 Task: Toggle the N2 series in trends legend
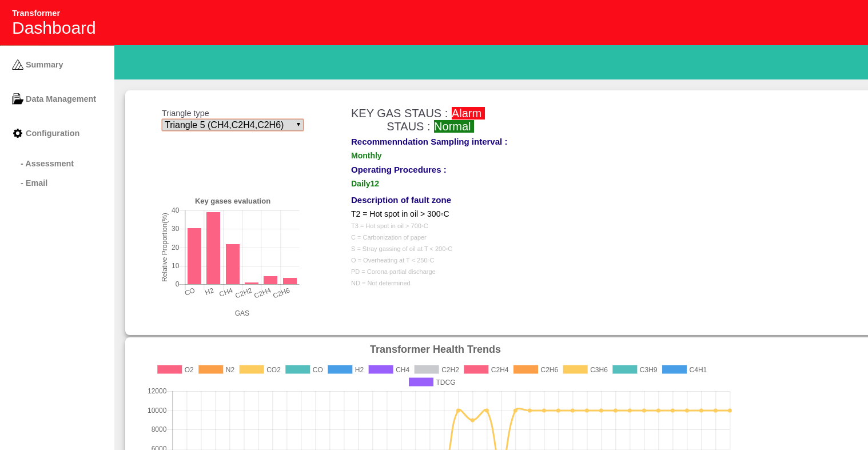(217, 370)
